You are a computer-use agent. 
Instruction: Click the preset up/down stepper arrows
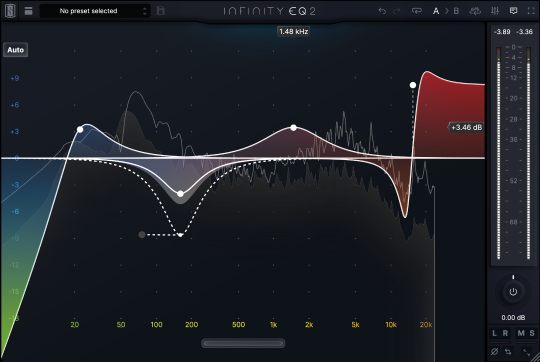tap(145, 11)
